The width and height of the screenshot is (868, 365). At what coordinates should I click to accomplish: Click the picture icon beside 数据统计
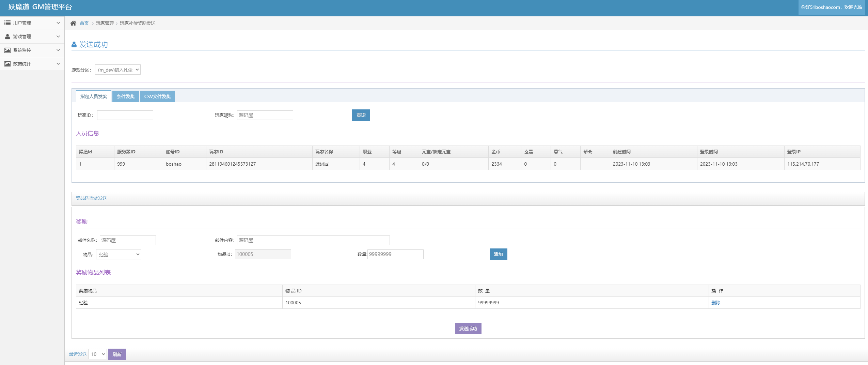coord(7,64)
